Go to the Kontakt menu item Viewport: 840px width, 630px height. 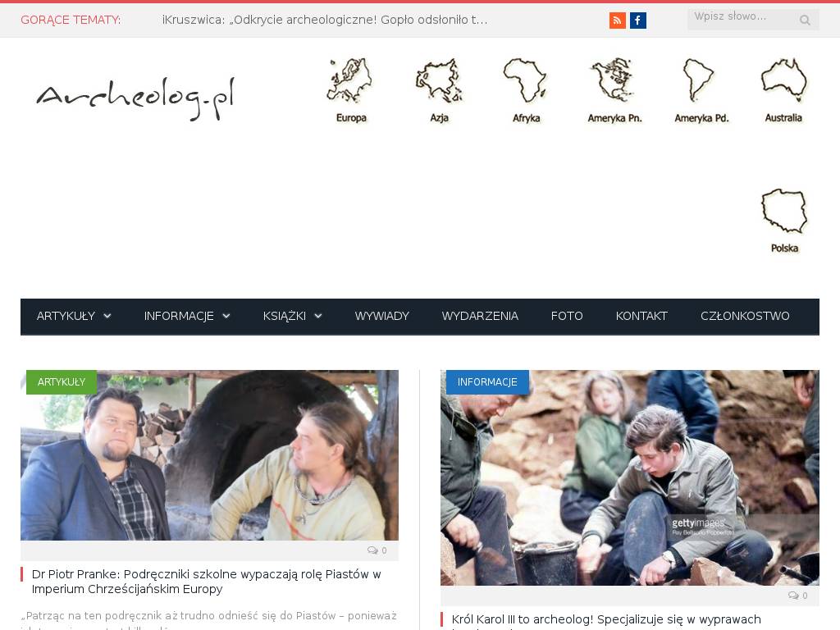coord(641,316)
